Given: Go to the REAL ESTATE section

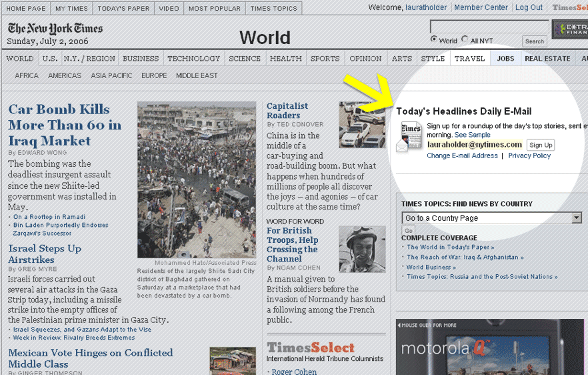Looking at the screenshot, I should tap(547, 59).
